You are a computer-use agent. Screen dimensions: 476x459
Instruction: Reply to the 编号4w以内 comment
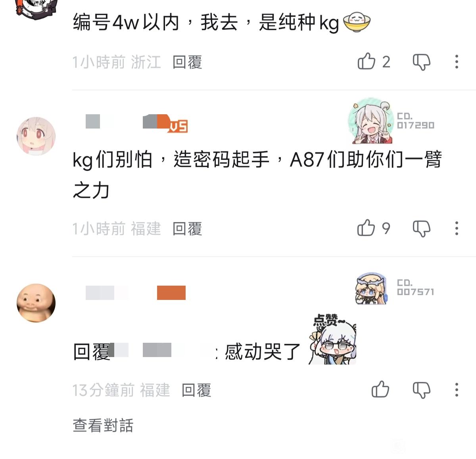[x=187, y=62]
